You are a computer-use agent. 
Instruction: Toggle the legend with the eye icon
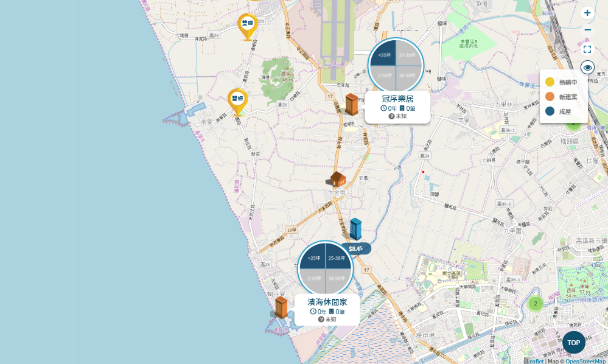(587, 68)
